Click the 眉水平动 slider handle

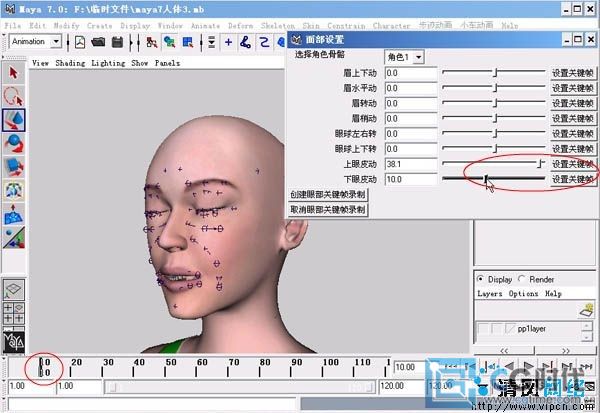tap(495, 88)
